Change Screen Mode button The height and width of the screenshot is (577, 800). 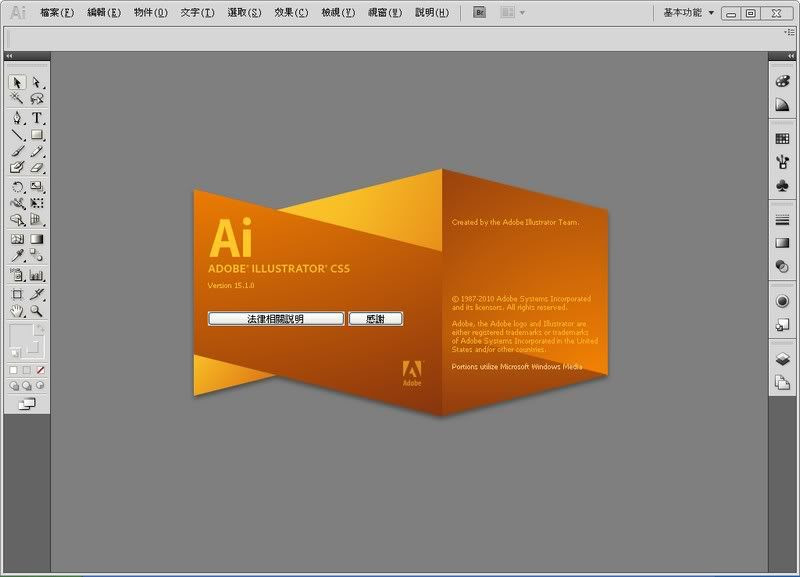point(27,404)
